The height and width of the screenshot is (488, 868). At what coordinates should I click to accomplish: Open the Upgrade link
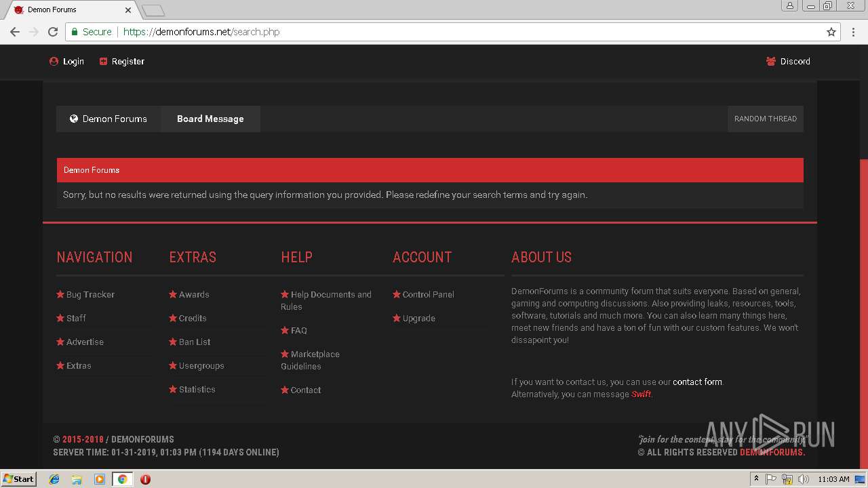pyautogui.click(x=418, y=318)
